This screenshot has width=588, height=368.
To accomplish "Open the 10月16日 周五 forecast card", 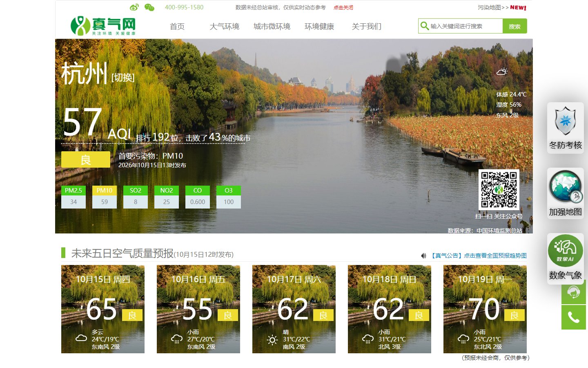I will click(198, 309).
